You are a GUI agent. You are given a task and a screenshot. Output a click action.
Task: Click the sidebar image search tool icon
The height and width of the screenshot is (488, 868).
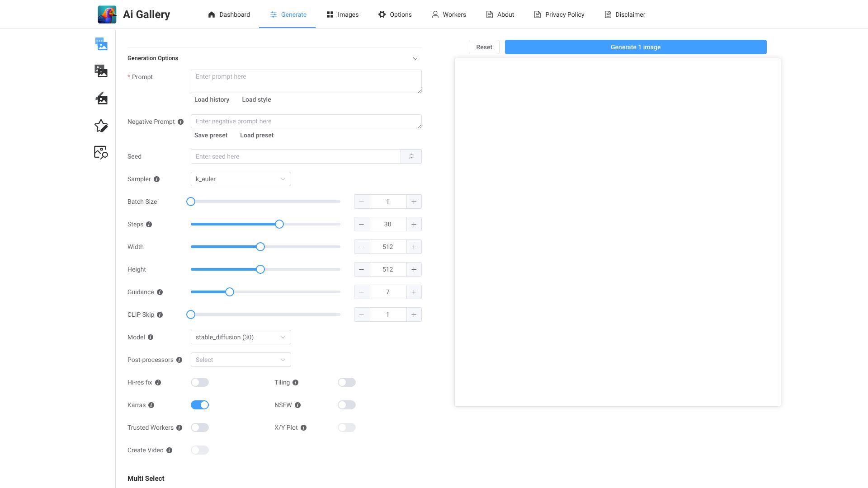(x=101, y=153)
